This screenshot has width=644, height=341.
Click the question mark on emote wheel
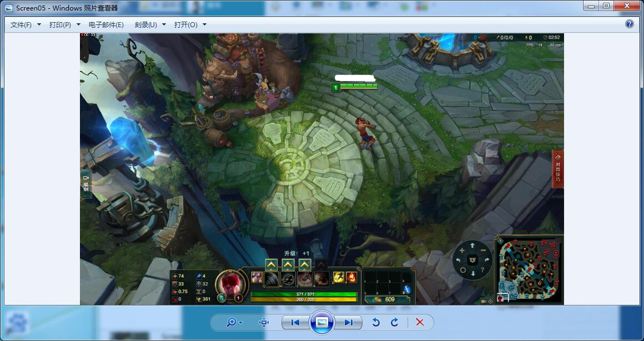pos(482,269)
